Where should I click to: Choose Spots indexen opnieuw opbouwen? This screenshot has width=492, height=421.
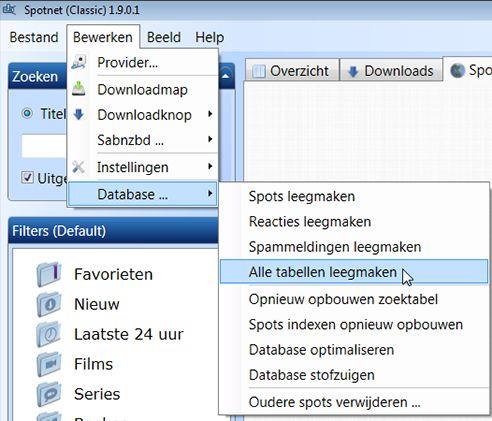[354, 324]
